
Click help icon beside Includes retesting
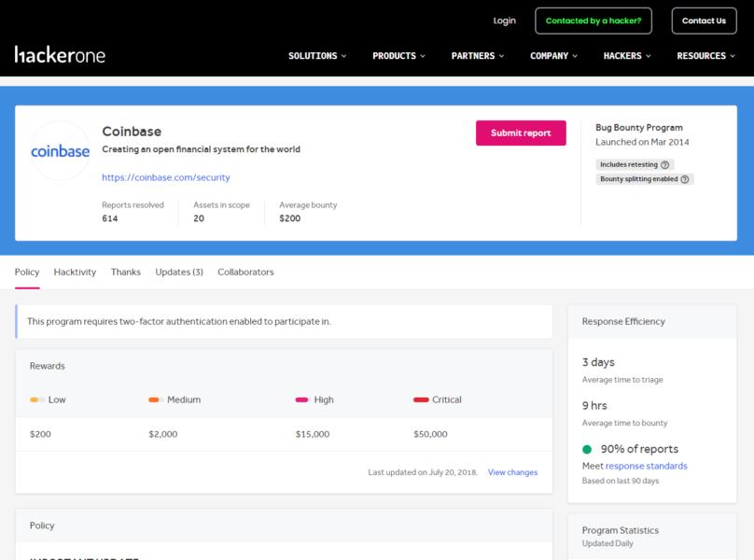click(664, 164)
